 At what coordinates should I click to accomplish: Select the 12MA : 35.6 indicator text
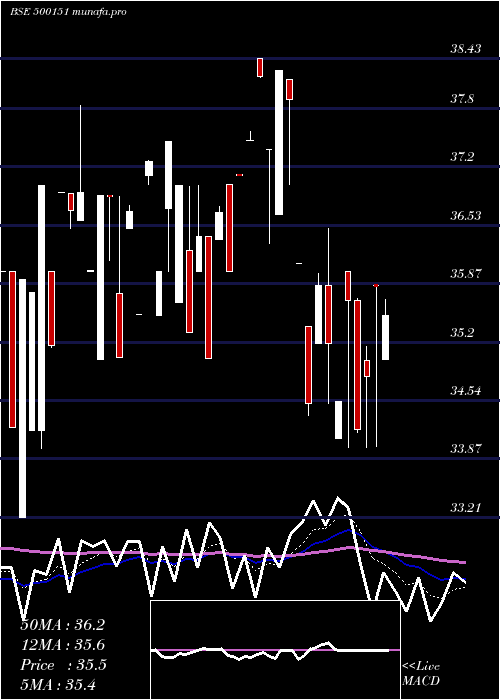click(63, 645)
